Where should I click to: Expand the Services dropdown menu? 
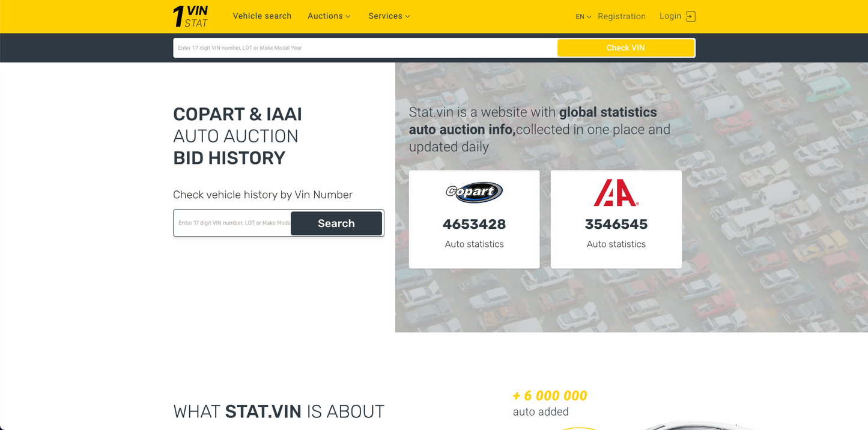click(x=385, y=16)
